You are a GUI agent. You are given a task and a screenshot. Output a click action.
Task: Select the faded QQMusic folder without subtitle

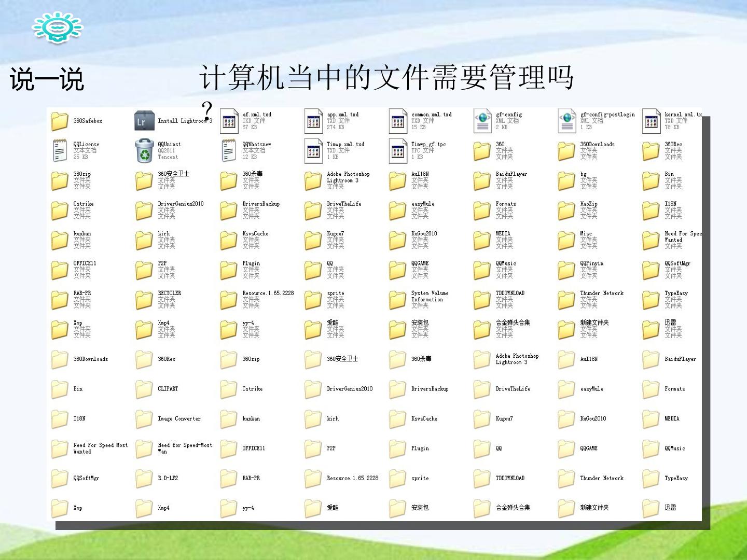[651, 449]
